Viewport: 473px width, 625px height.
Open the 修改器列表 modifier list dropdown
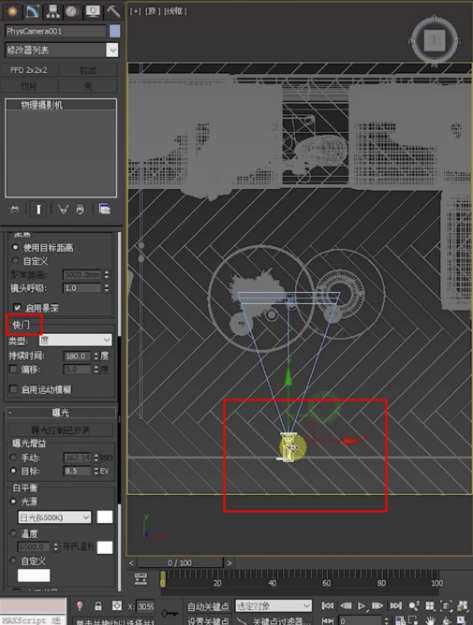click(62, 50)
